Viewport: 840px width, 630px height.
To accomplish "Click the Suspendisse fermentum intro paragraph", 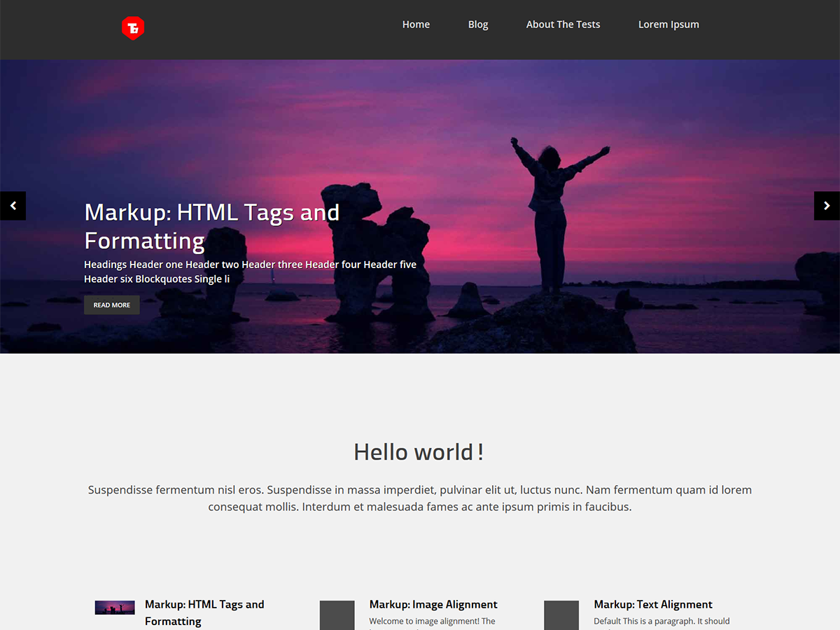I will pyautogui.click(x=420, y=498).
